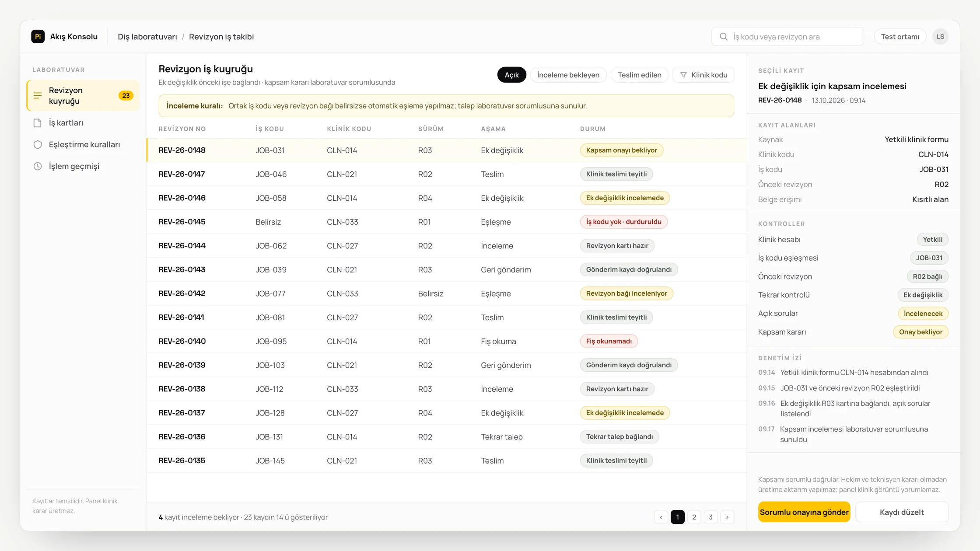Go to page 3
Image resolution: width=980 pixels, height=551 pixels.
711,517
